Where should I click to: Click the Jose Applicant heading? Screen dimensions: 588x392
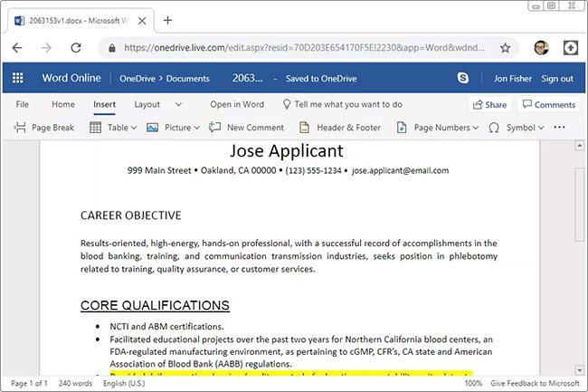(287, 151)
